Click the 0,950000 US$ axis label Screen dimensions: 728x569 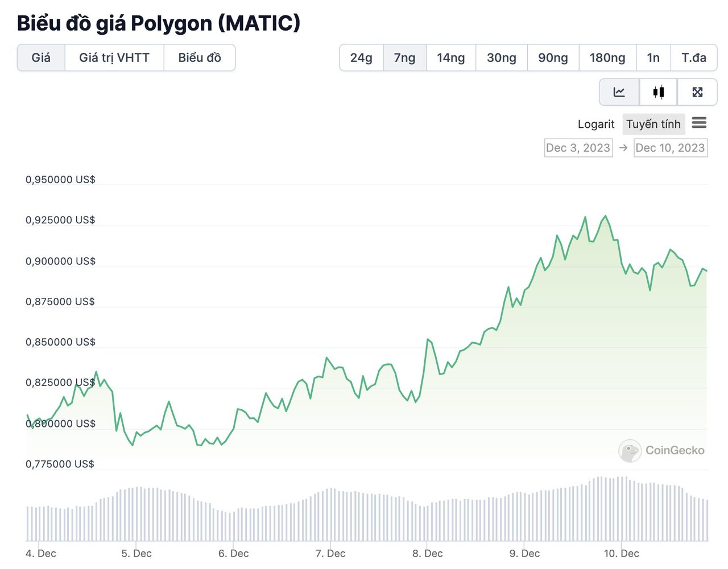60,180
